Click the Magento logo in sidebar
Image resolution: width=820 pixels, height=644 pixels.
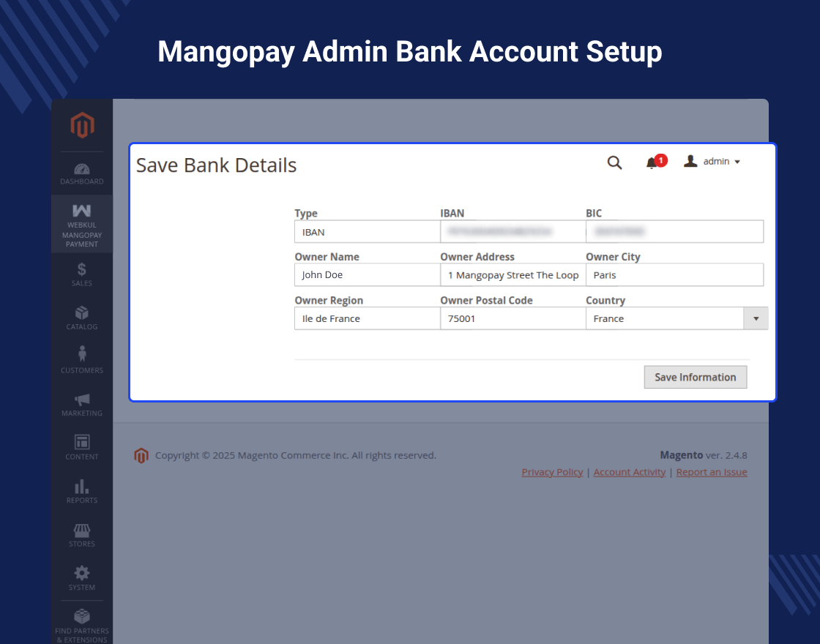pos(82,126)
